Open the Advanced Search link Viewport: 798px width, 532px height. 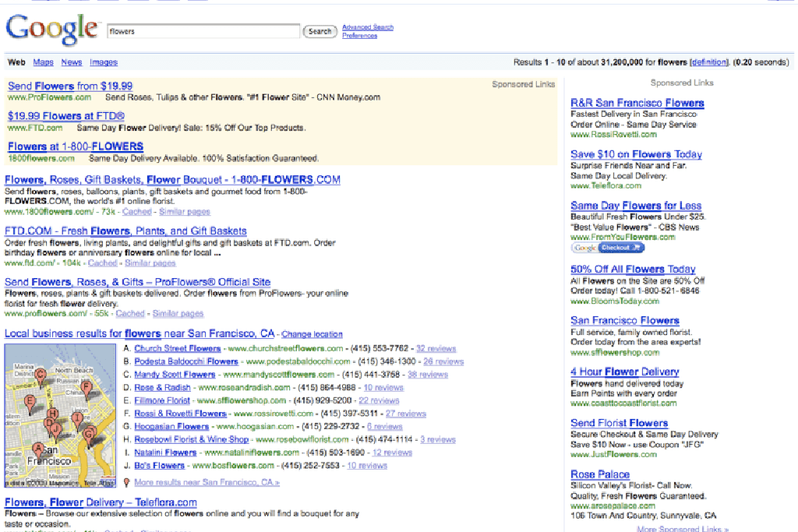click(368, 27)
